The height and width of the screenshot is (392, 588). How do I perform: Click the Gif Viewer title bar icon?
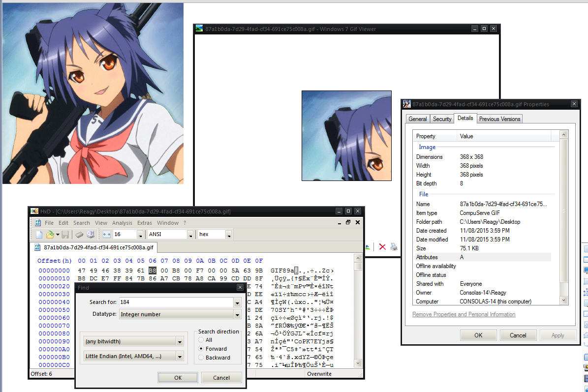coord(199,29)
